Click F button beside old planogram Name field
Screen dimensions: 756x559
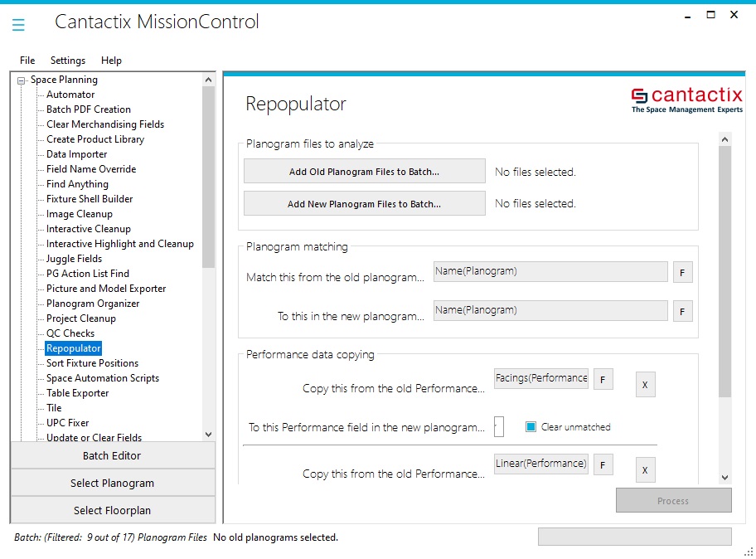(682, 272)
